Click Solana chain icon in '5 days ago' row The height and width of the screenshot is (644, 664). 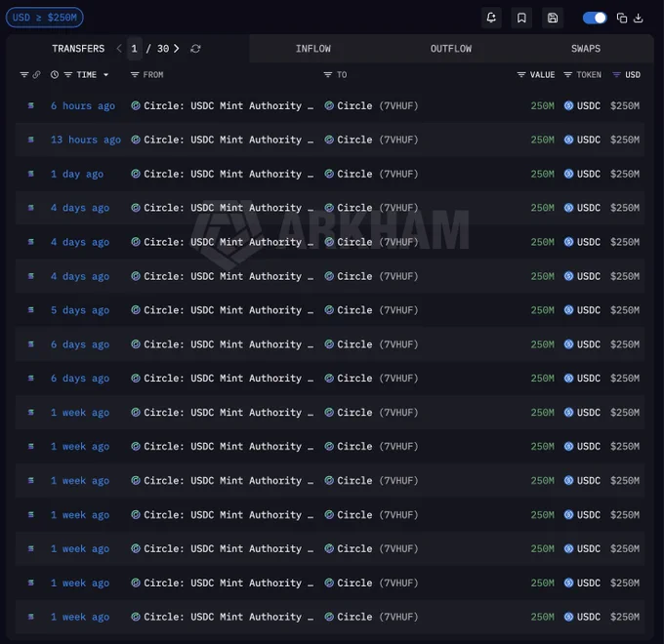click(31, 309)
